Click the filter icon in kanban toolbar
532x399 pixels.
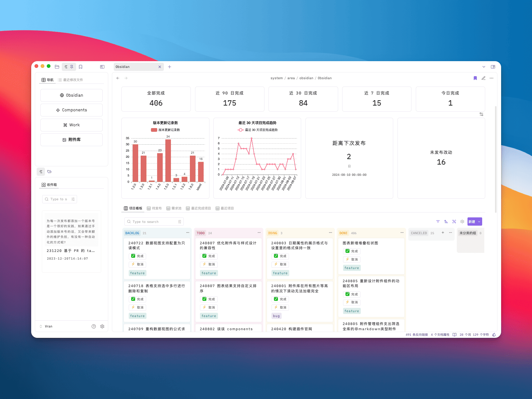438,221
